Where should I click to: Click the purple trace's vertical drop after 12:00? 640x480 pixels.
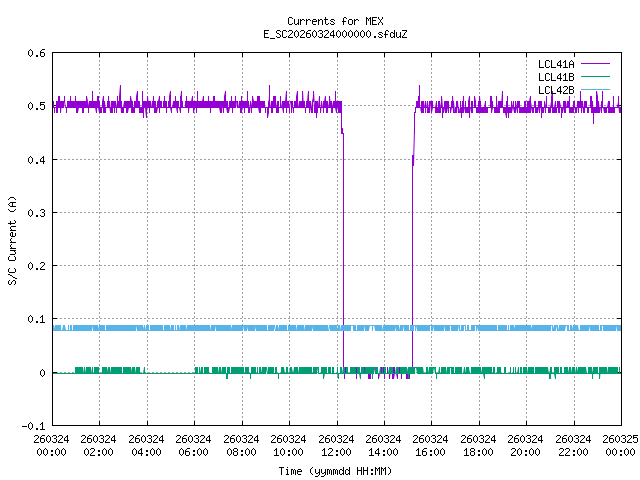343,250
